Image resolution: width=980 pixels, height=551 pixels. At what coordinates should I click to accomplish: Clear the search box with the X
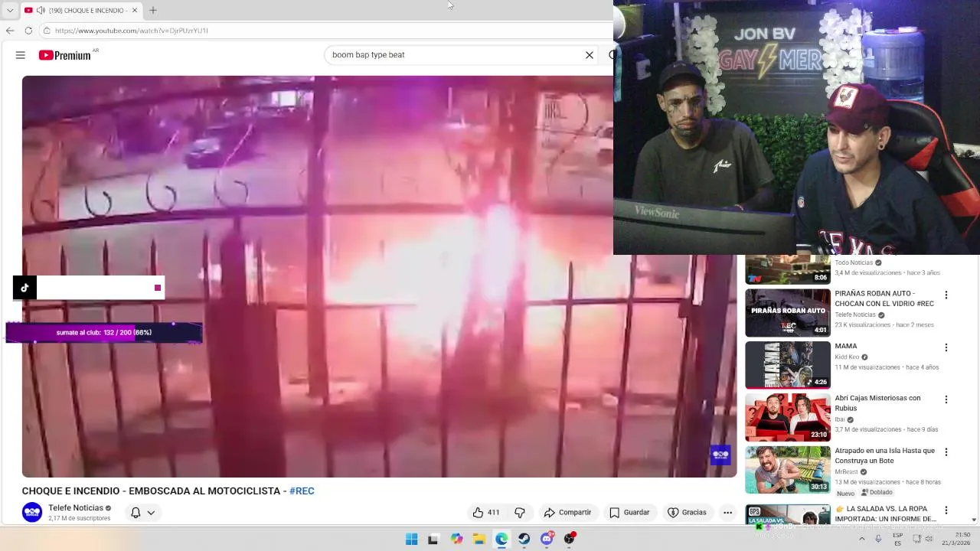pyautogui.click(x=590, y=55)
